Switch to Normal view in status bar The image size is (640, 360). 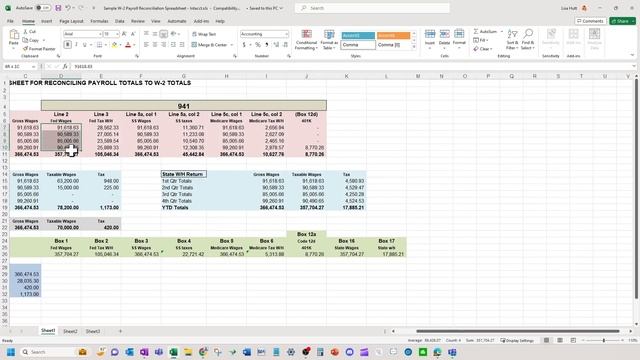[546, 340]
